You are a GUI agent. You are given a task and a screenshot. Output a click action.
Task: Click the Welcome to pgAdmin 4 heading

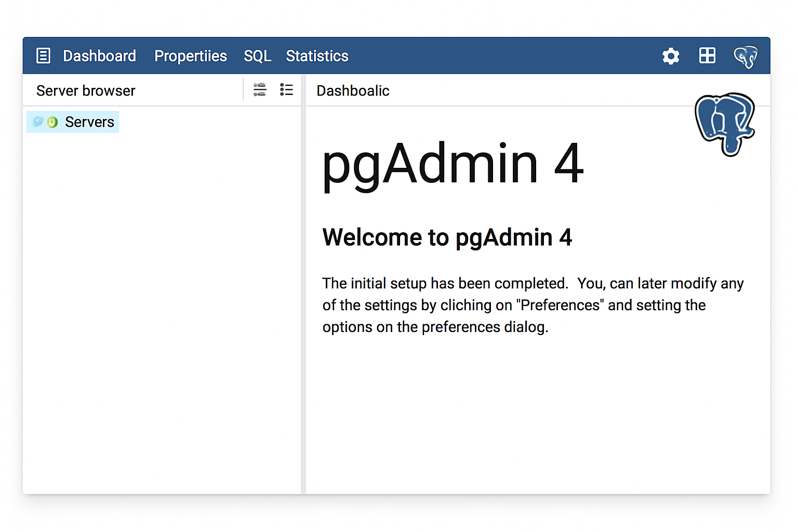(447, 237)
